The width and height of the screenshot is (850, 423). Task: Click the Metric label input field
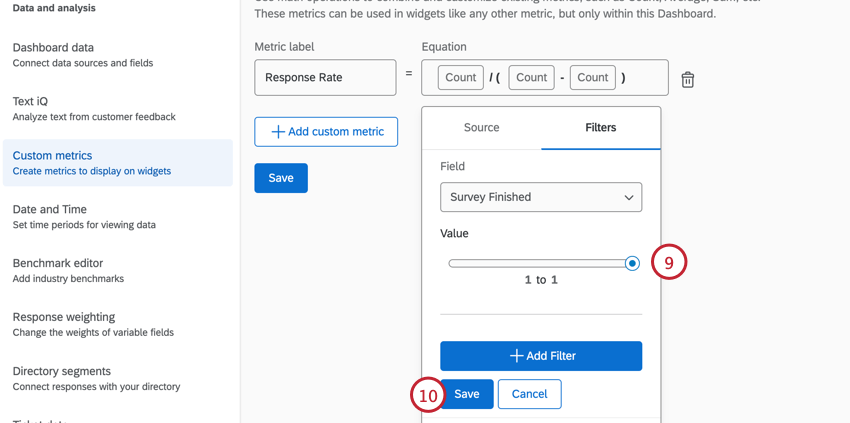click(x=325, y=78)
